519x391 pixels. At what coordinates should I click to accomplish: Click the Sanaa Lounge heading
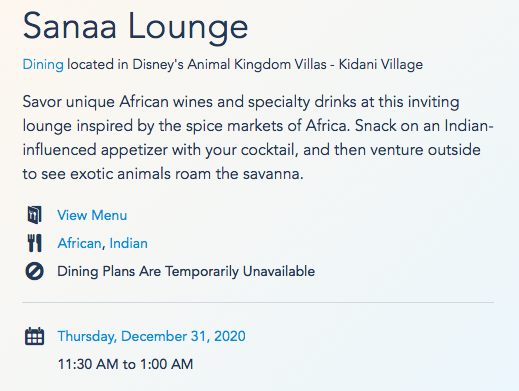[x=135, y=27]
